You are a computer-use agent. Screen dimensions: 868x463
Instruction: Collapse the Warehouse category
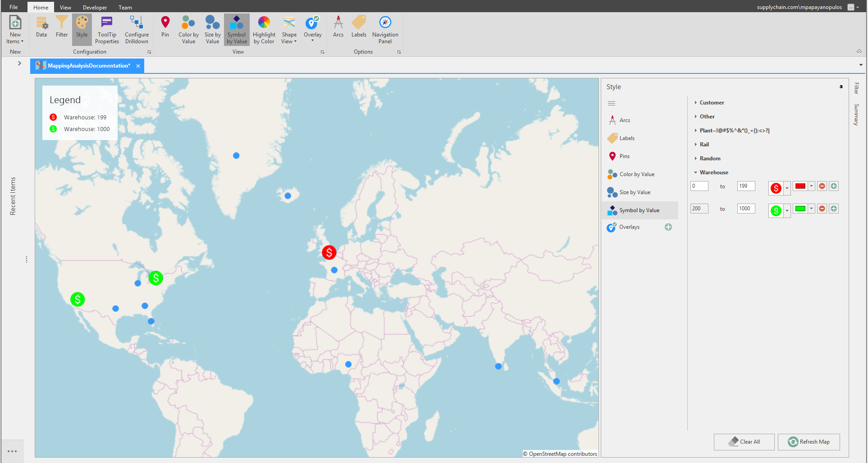pyautogui.click(x=696, y=172)
